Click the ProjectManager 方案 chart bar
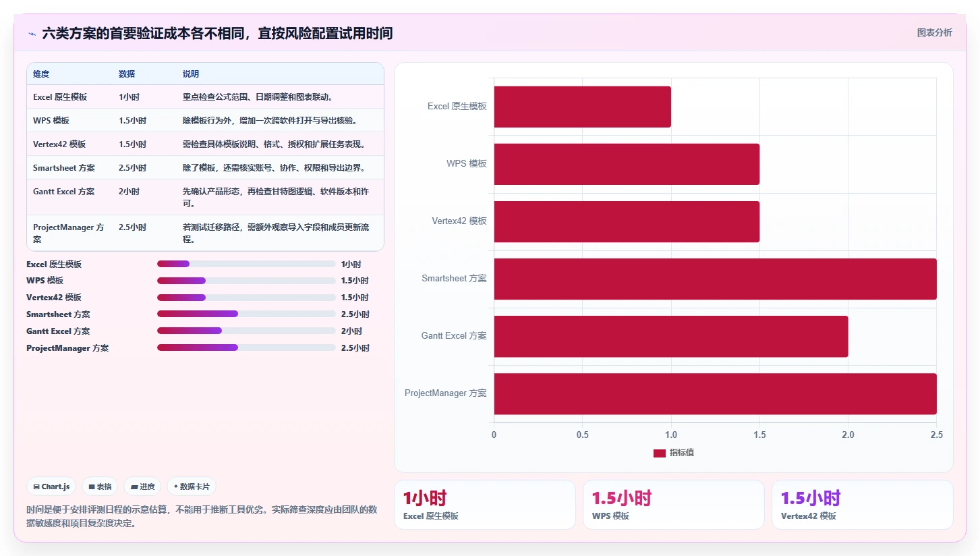 [716, 393]
